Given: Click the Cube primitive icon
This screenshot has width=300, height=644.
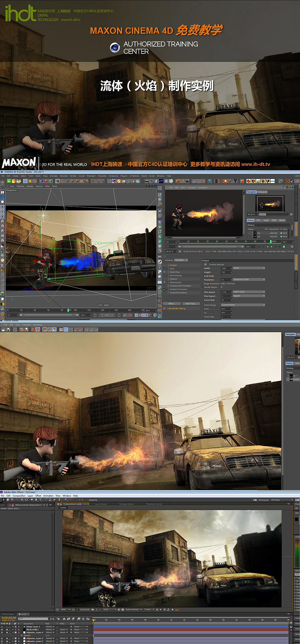Looking at the screenshot, I should coord(57,181).
